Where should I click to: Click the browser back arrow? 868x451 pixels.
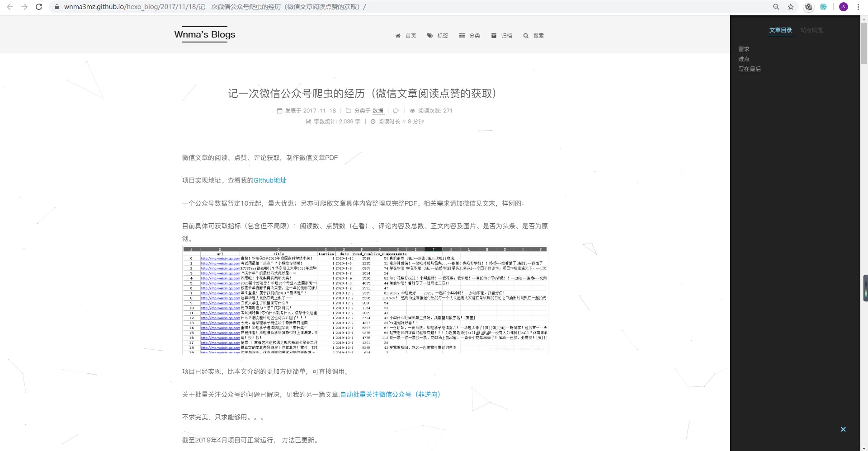[10, 7]
